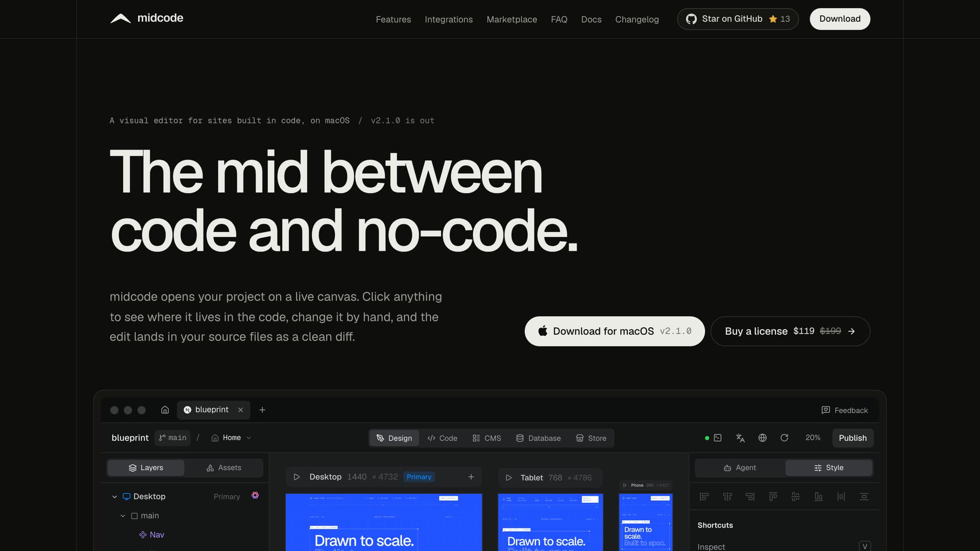The height and width of the screenshot is (551, 980).
Task: Collapse the Desktop layer tree
Action: point(114,496)
